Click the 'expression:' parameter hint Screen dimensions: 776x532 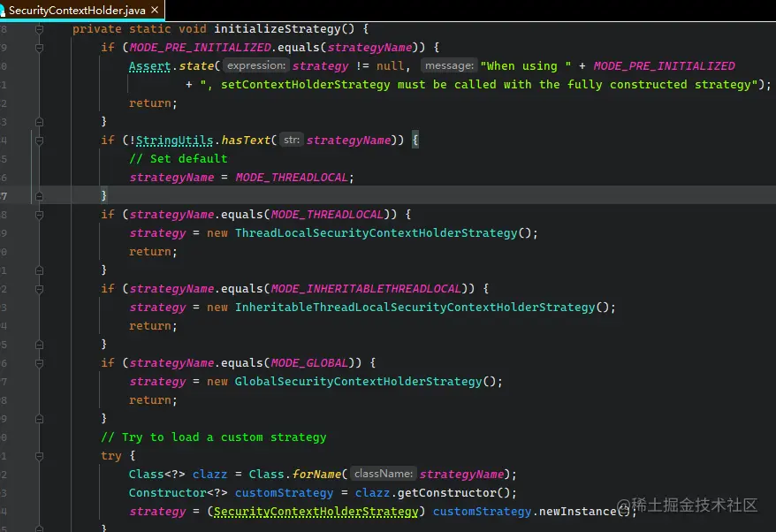tap(255, 65)
